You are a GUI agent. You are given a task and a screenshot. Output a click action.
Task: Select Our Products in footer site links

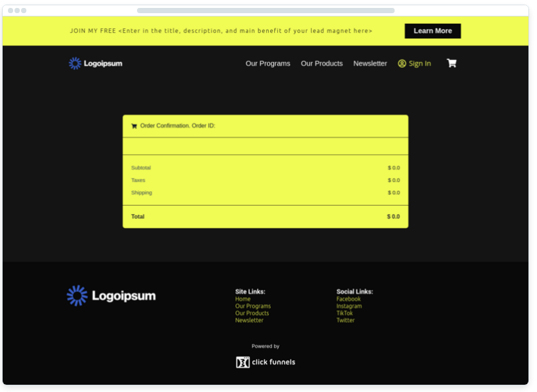(x=252, y=314)
